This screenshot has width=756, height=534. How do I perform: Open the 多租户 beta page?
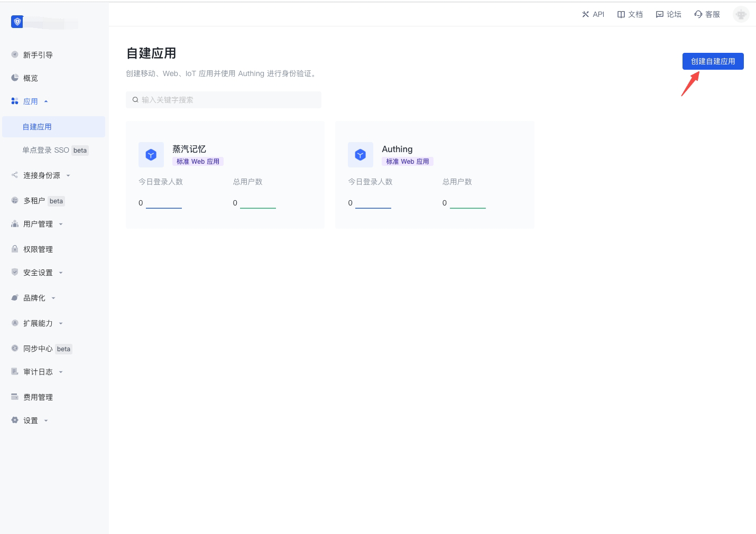pyautogui.click(x=33, y=201)
